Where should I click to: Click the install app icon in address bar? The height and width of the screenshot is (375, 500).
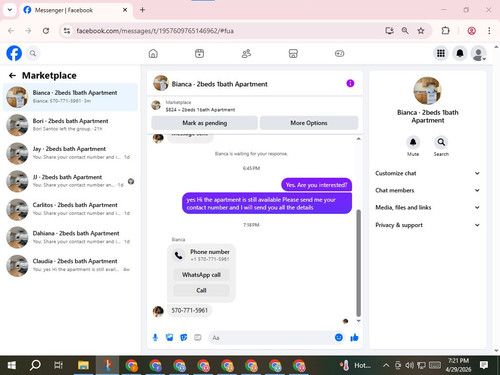389,31
